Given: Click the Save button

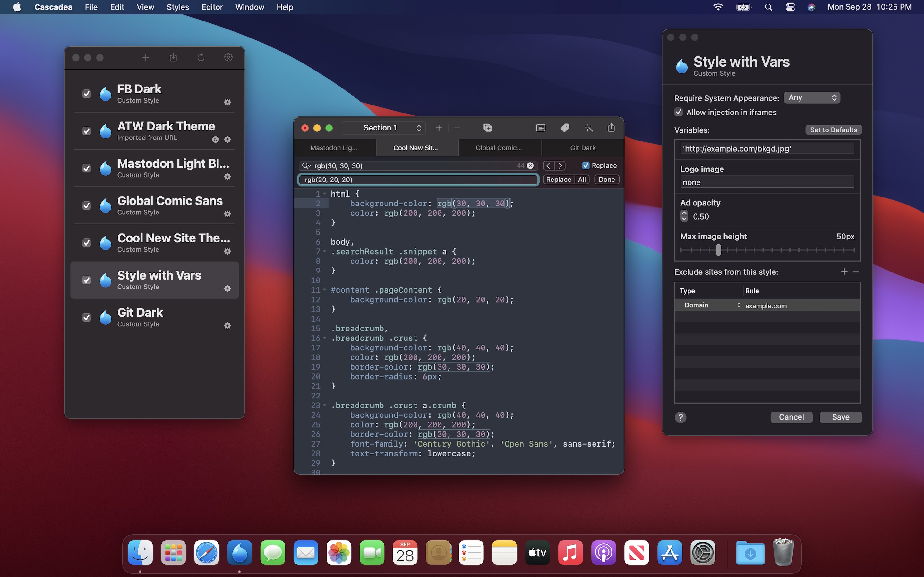Looking at the screenshot, I should pyautogui.click(x=840, y=417).
